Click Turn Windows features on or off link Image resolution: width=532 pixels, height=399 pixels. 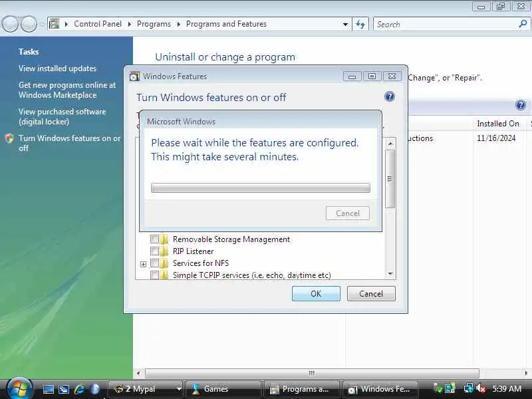pyautogui.click(x=70, y=143)
